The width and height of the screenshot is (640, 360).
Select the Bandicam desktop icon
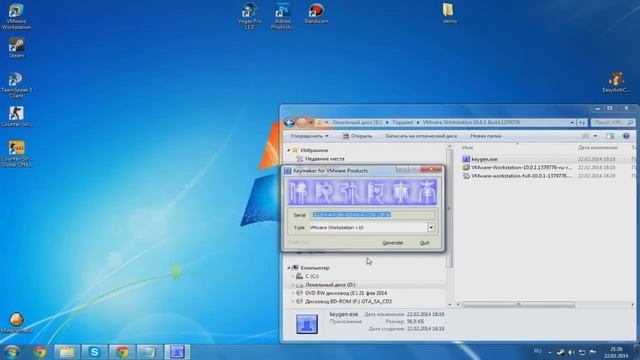pos(316,13)
